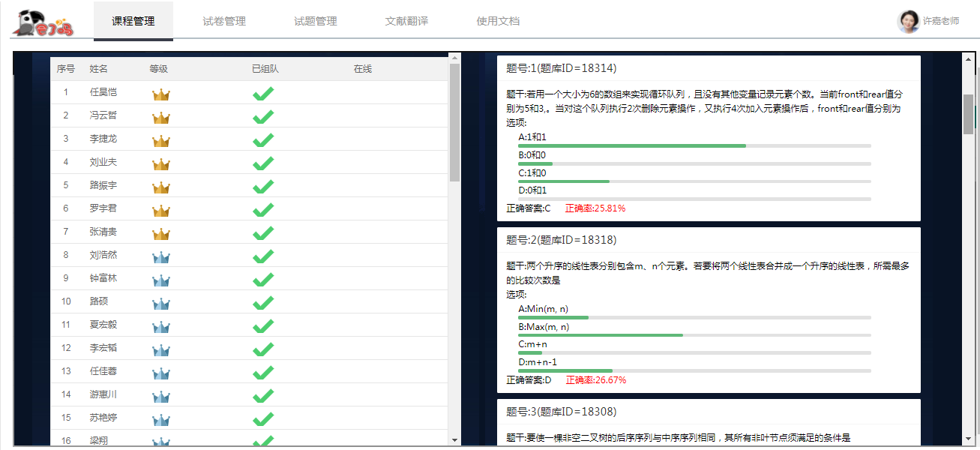
Task: Open the 许嘉老师 user avatar
Action: tap(908, 21)
